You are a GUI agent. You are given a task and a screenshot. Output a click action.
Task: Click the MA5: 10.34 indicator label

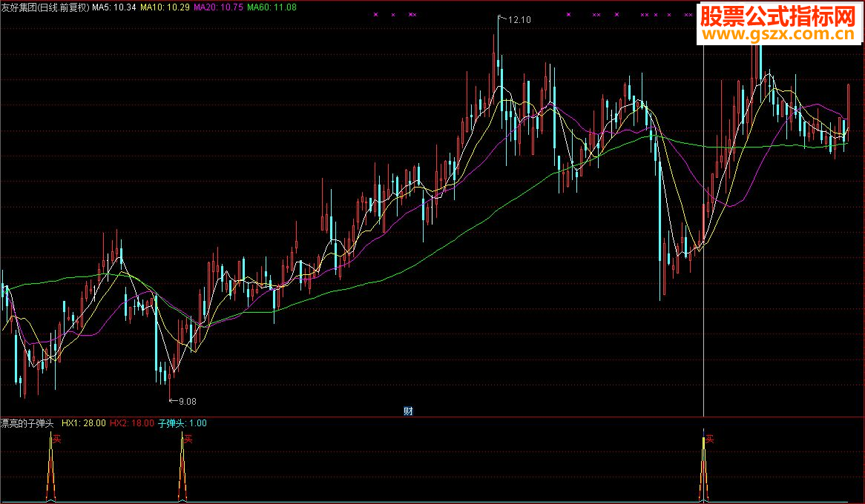click(114, 7)
